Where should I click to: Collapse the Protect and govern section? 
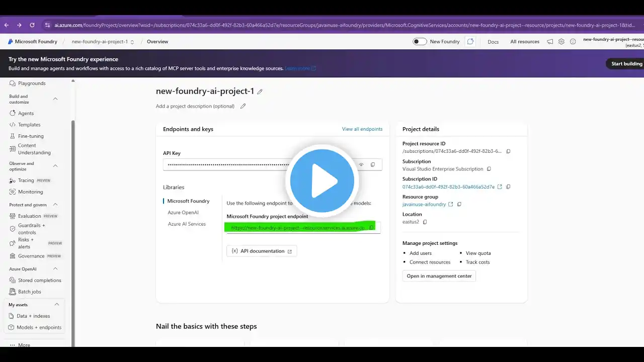(55, 205)
